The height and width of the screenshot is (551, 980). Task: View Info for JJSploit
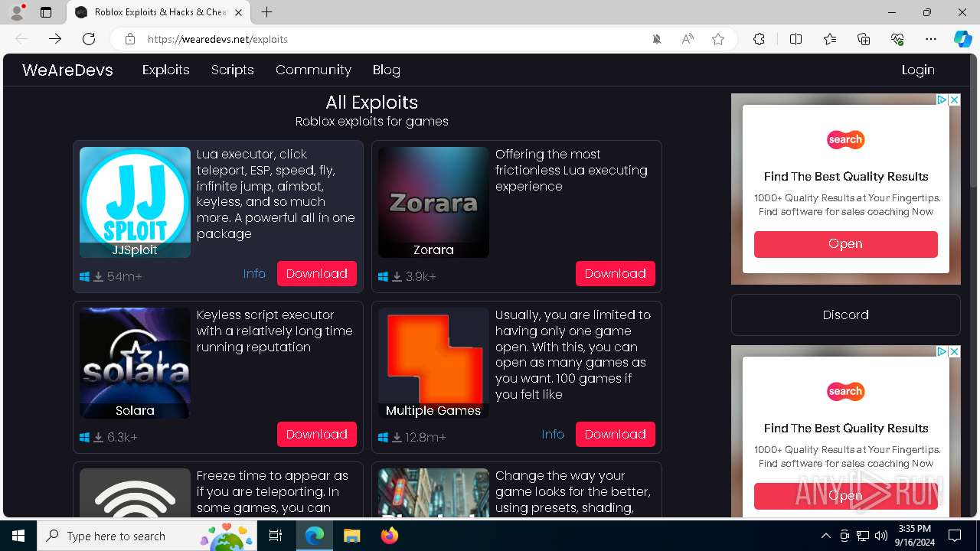pos(254,273)
